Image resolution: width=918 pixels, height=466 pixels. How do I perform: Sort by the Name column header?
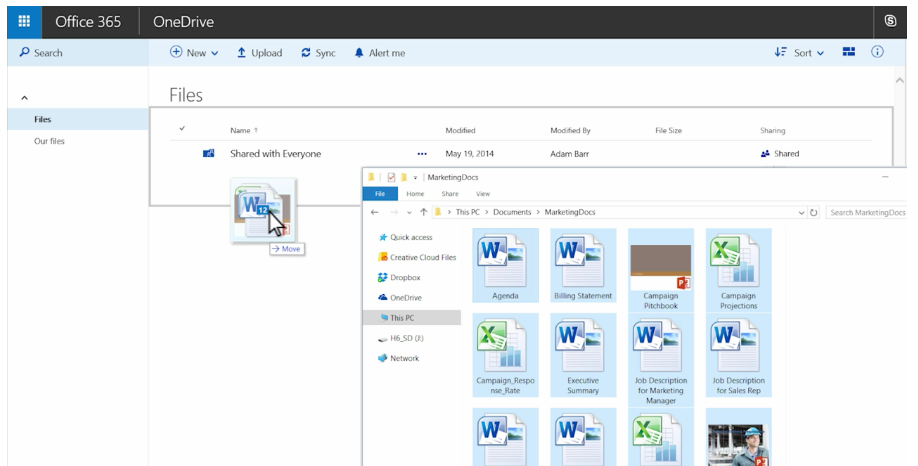[x=244, y=131]
